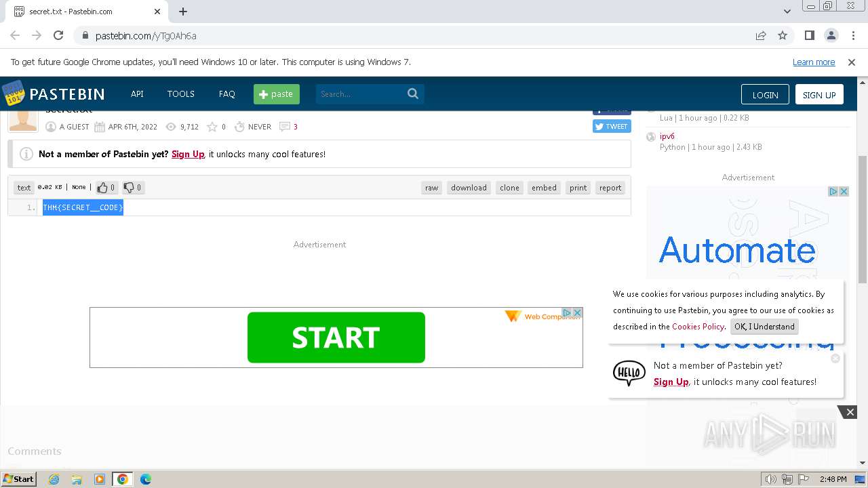Open the Chrome profile avatar
The height and width of the screenshot is (488, 868).
[x=831, y=35]
